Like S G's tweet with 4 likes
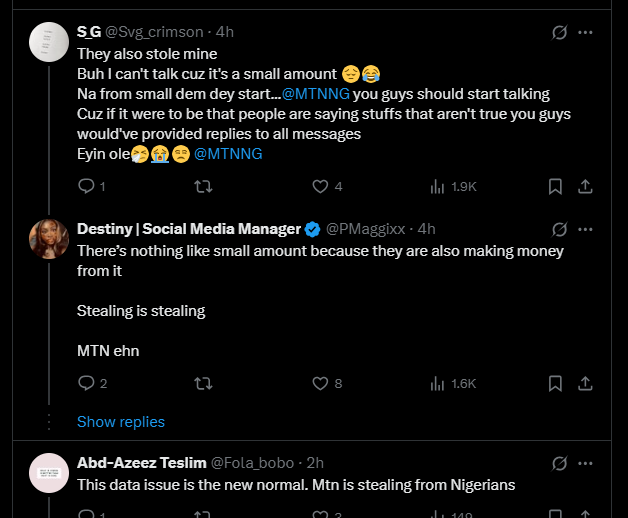Viewport: 628px width, 518px height. click(x=321, y=186)
